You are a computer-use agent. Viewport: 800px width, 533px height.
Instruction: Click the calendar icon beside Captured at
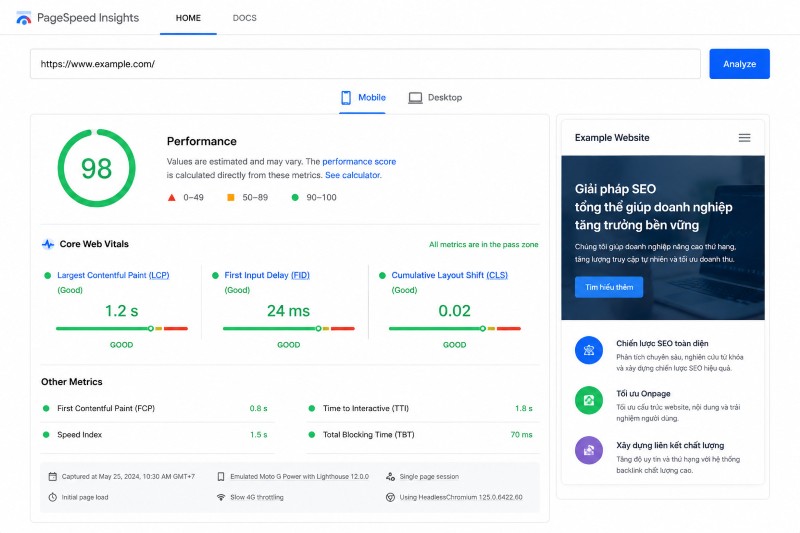click(53, 476)
